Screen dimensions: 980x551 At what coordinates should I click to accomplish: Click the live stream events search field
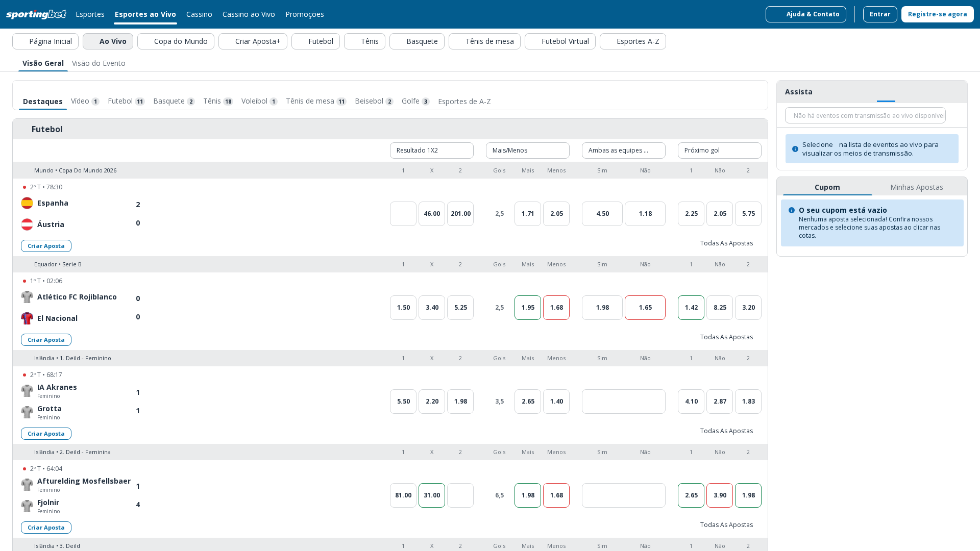point(865,115)
